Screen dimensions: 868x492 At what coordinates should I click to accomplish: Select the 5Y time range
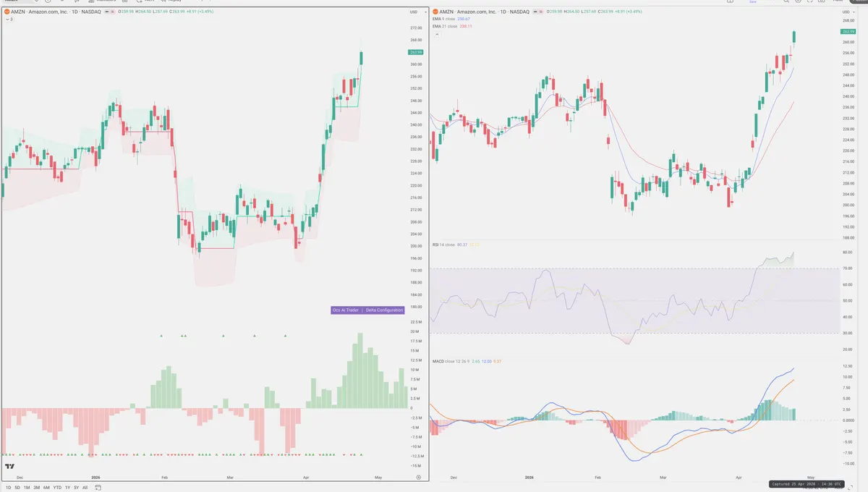click(76, 488)
